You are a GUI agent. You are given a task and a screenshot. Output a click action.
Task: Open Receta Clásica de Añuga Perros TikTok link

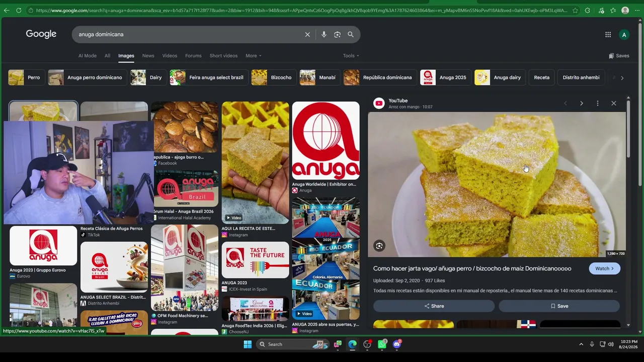pos(111,229)
